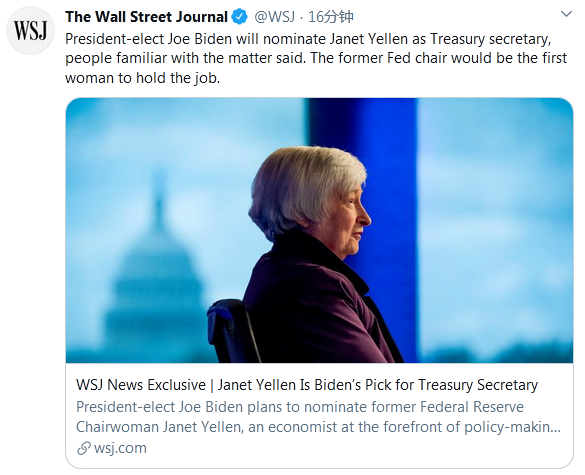The image size is (585, 475).
Task: Click The Wall Street Journal account name
Action: [x=146, y=17]
